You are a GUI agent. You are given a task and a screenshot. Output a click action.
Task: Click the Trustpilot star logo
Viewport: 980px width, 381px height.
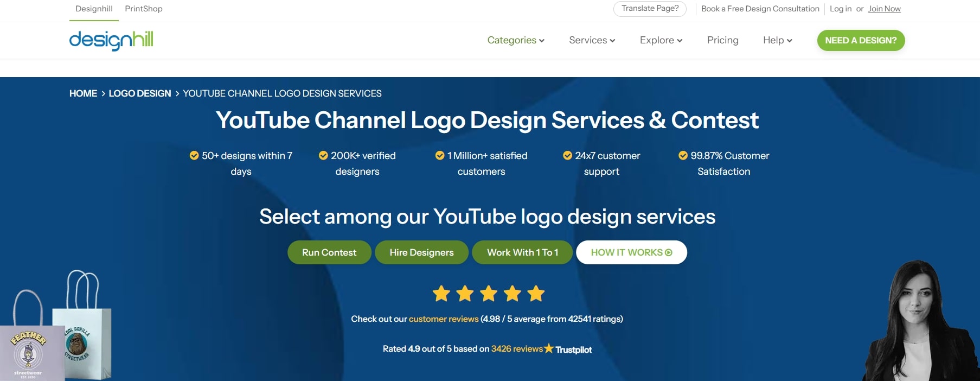[x=549, y=348]
